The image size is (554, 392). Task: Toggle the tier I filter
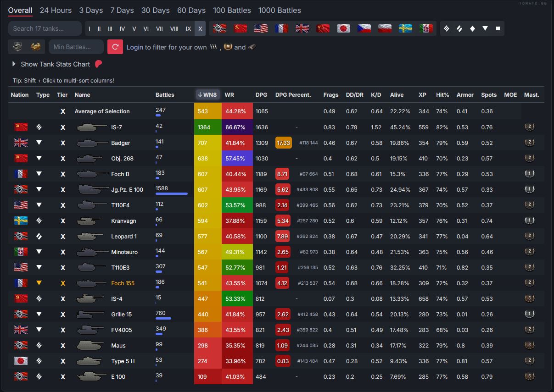coord(90,28)
